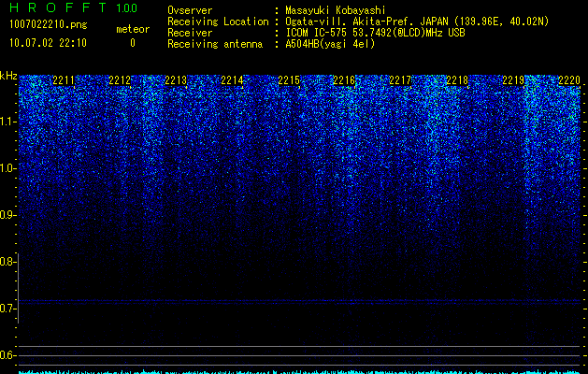Click the faint horizontal carrier line near 0.7 kHz
Screen dimensions: 588x374
point(299,300)
